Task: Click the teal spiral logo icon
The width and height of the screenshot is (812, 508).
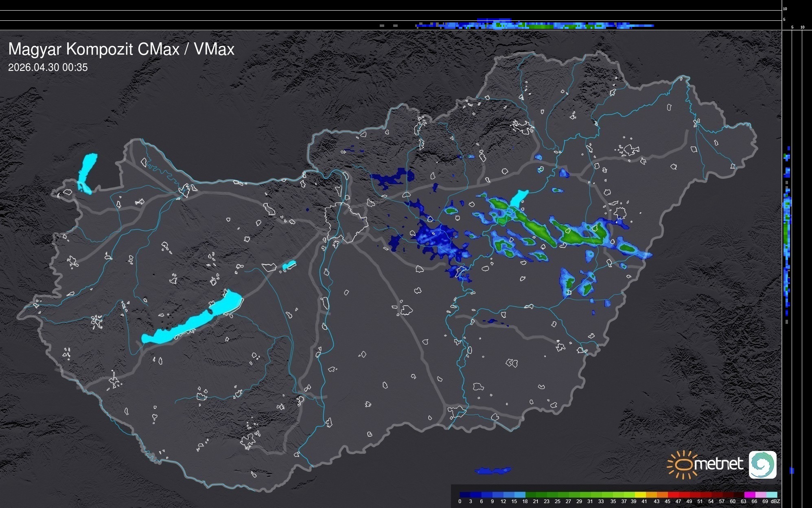Action: point(762,464)
